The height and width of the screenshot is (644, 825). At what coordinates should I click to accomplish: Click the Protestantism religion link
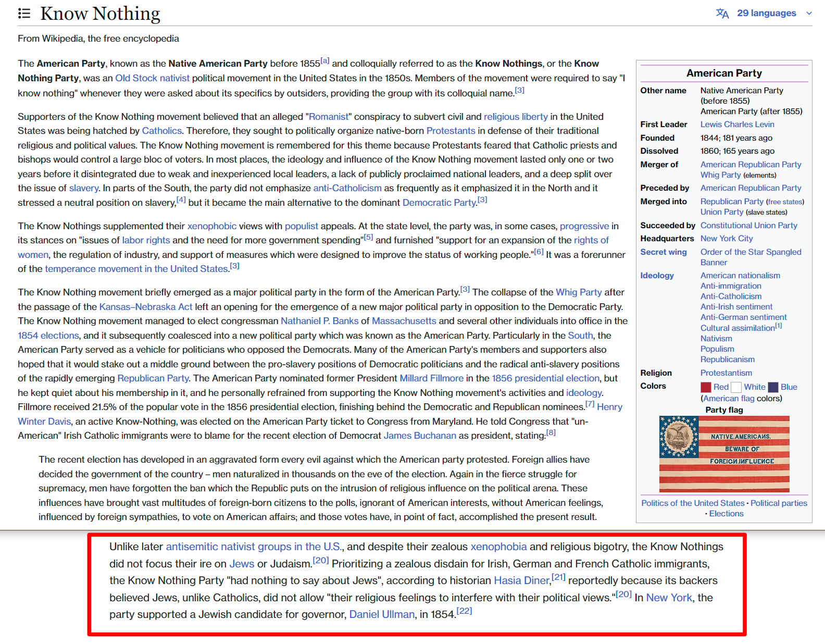726,373
